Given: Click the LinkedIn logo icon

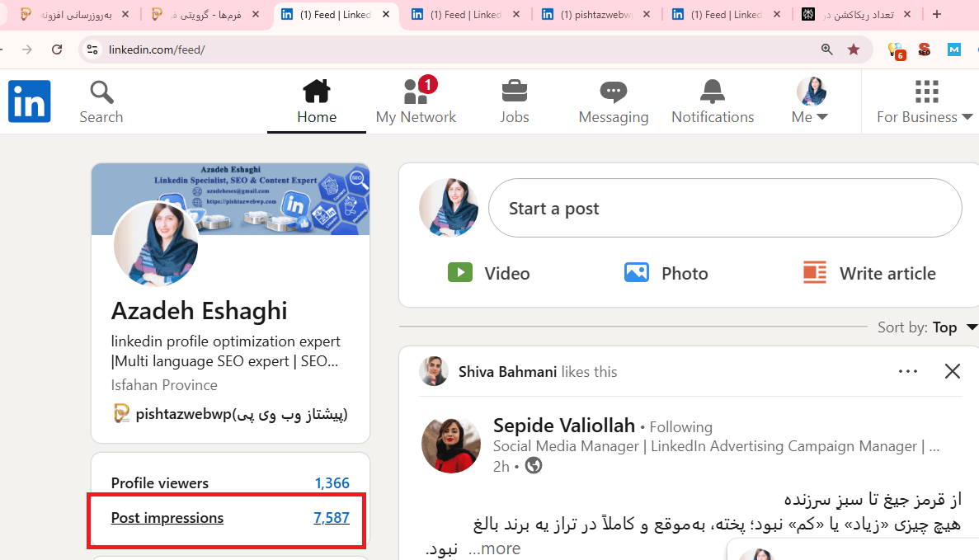Looking at the screenshot, I should pos(30,101).
